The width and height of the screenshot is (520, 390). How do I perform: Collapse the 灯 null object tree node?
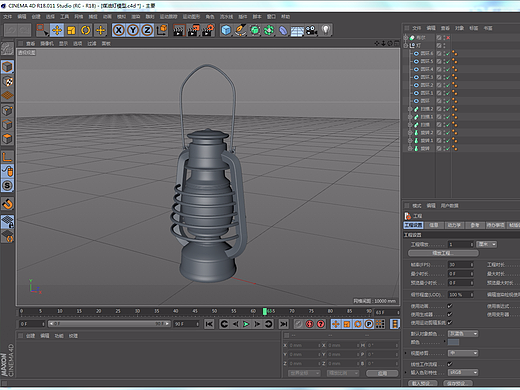[406, 45]
